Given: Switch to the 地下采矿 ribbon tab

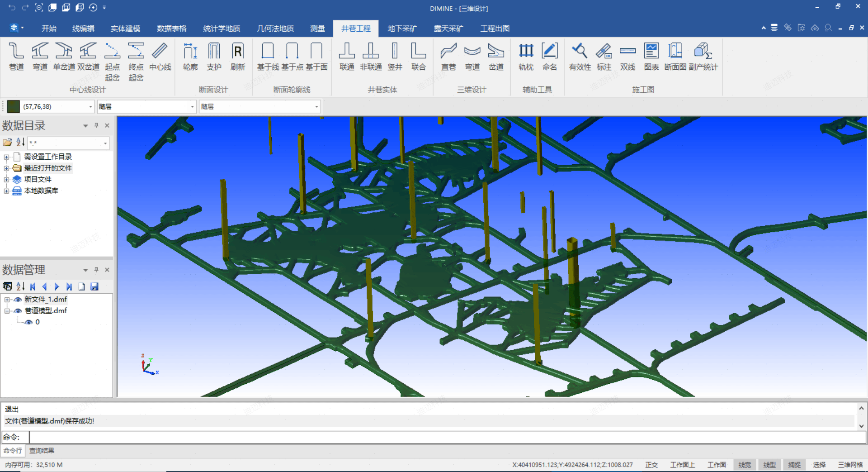Looking at the screenshot, I should pyautogui.click(x=402, y=29).
